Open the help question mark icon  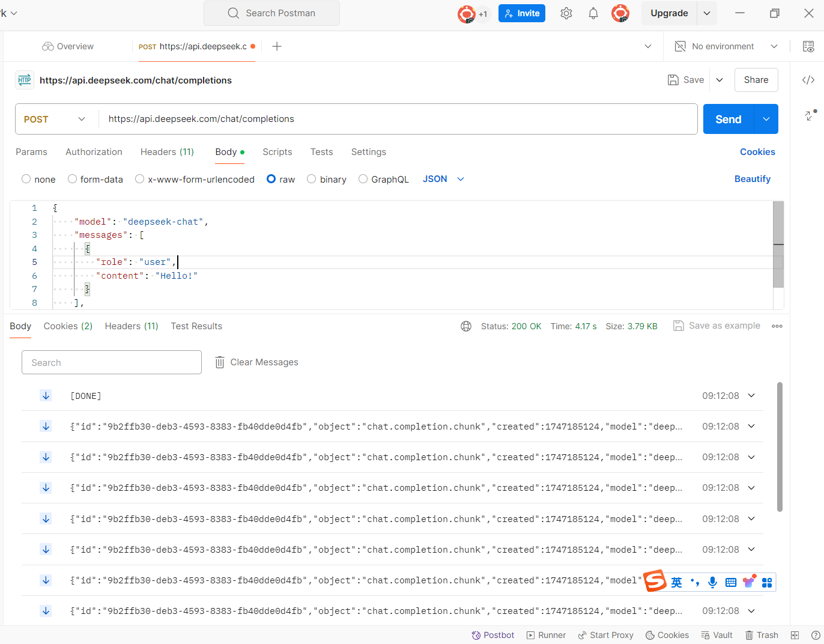pyautogui.click(x=816, y=635)
